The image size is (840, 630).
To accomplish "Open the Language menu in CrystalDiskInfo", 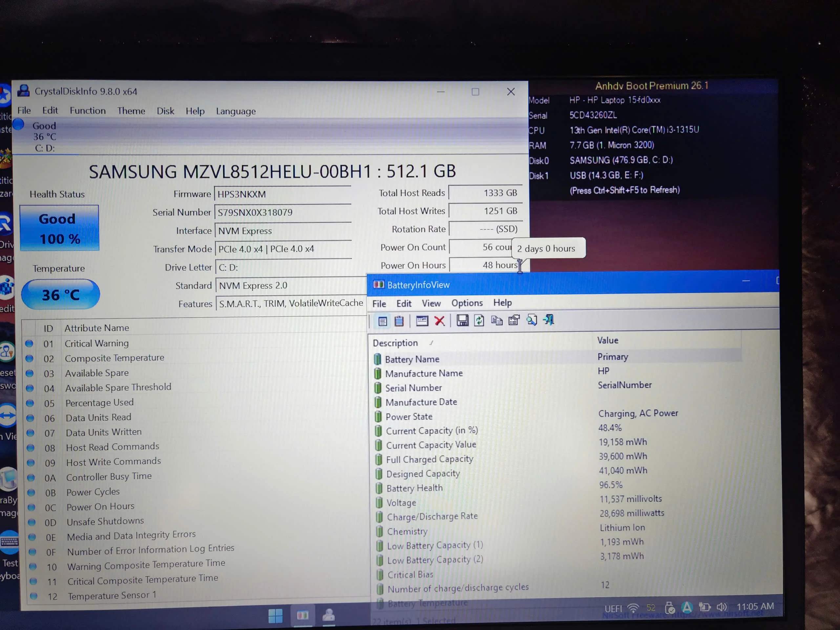I will point(236,111).
